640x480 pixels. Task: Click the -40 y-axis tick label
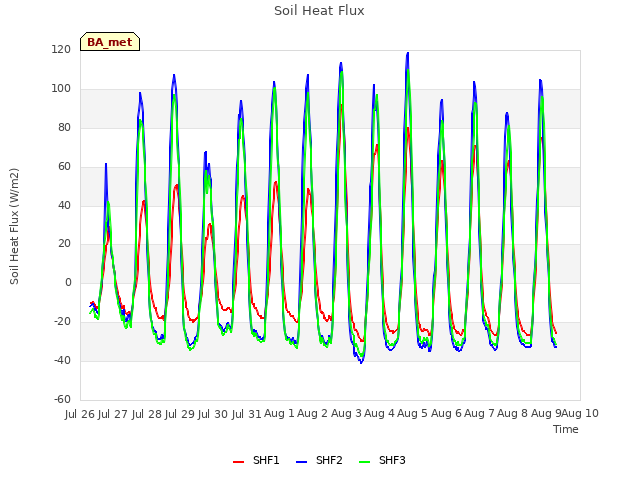(x=62, y=360)
